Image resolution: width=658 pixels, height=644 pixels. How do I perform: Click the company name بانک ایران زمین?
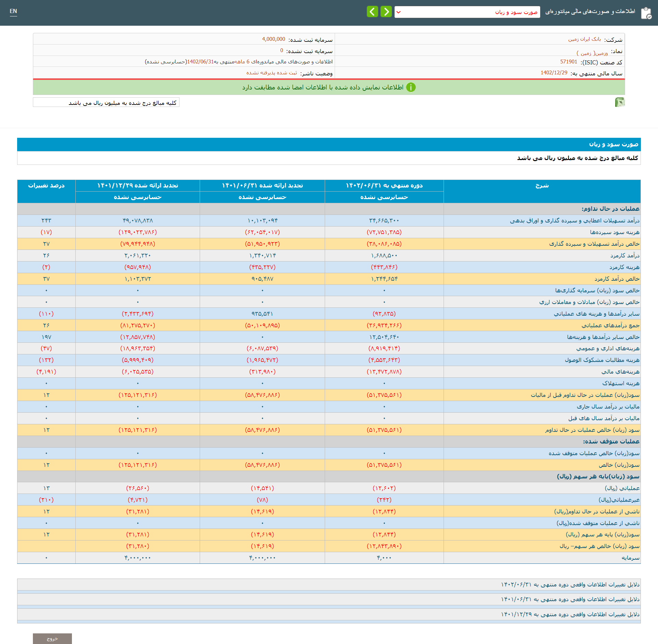[584, 39]
